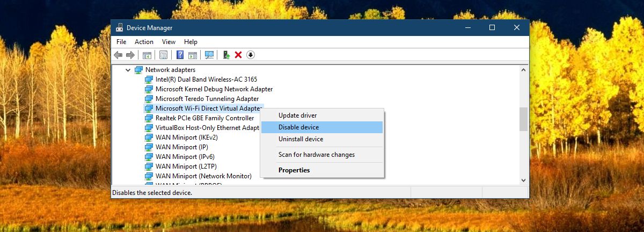Click the icon beside Microsoft Kernel Debug Network Adapter
The image size is (644, 232).
pos(149,89)
